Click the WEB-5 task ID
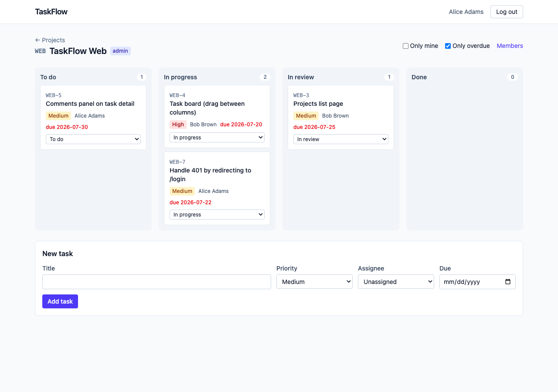The height and width of the screenshot is (392, 558). tap(54, 95)
